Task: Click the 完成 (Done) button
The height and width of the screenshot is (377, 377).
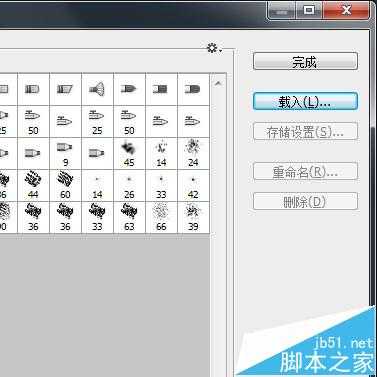Action: pos(305,61)
